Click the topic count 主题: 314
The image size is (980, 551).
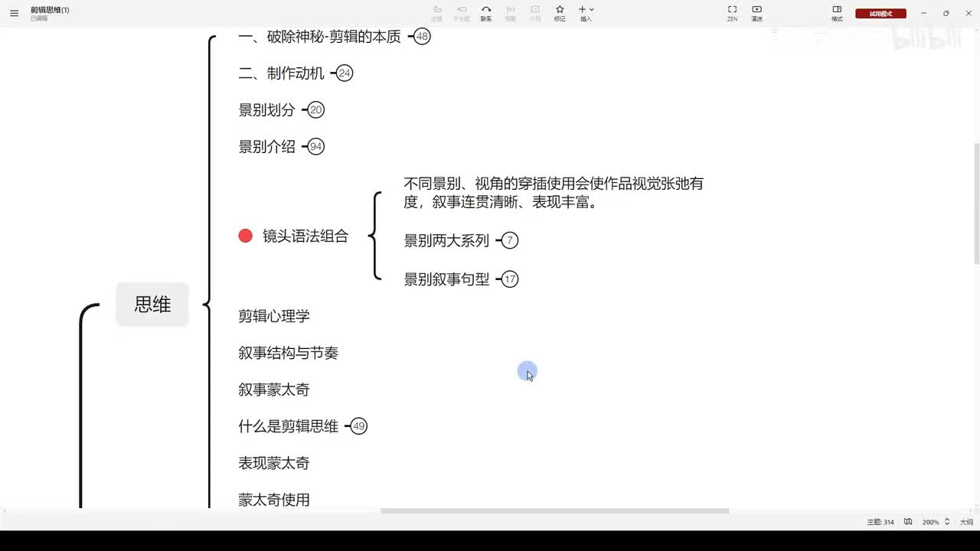coord(880,522)
